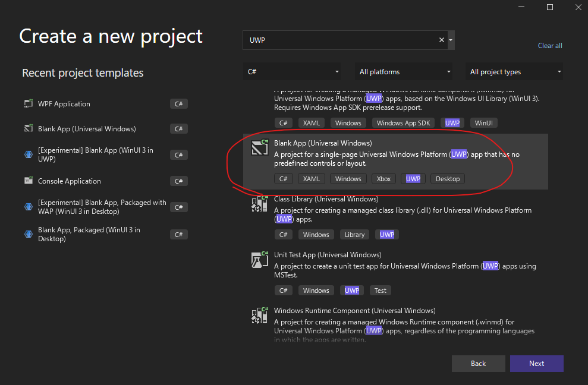Open the All platforms filter dropdown
Image resolution: width=588 pixels, height=385 pixels.
click(404, 71)
